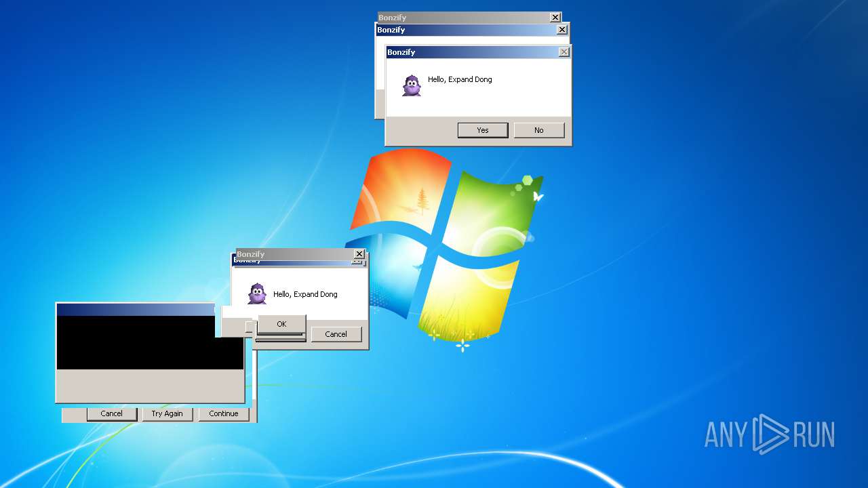This screenshot has width=868, height=488.
Task: Click the black area of the glitched dialog
Action: (x=150, y=342)
